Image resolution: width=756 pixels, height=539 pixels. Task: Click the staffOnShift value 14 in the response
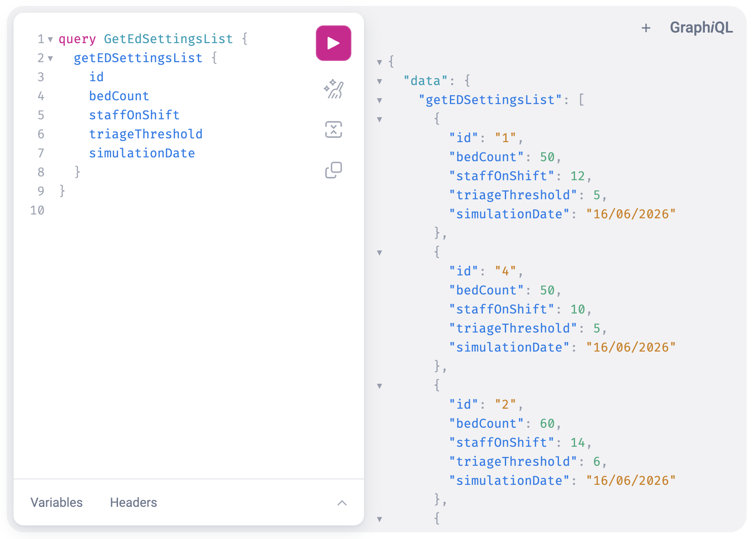578,443
